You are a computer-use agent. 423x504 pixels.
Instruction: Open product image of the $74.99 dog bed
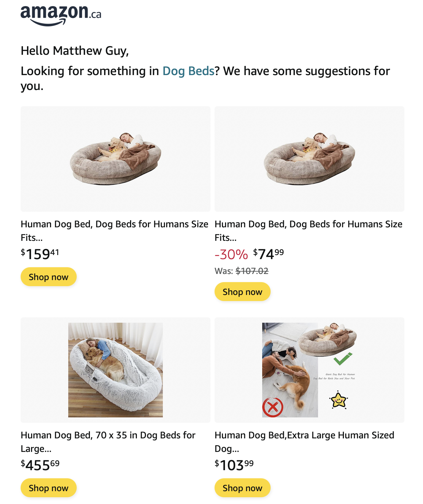click(309, 159)
